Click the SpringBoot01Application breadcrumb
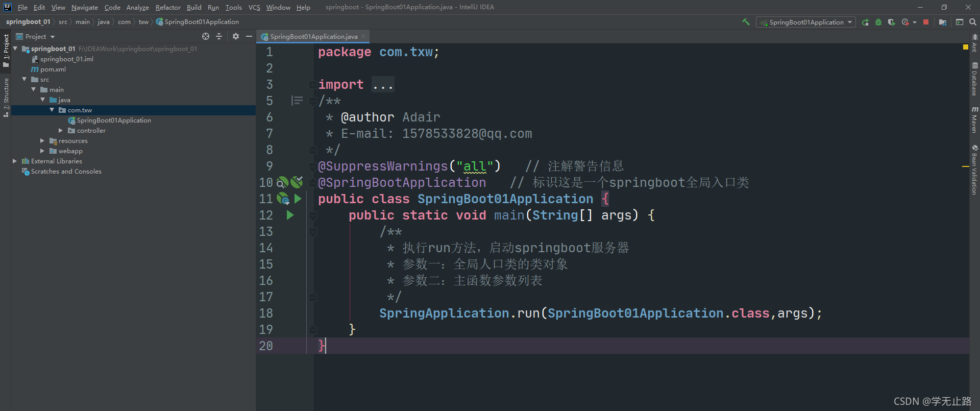Viewport: 980px width, 411px height. click(197, 22)
